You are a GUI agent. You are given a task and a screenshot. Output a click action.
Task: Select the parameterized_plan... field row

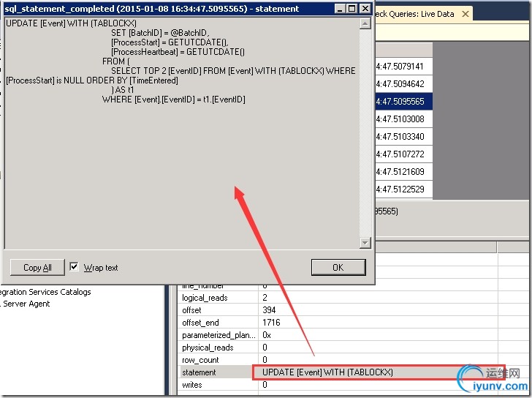tap(353, 335)
